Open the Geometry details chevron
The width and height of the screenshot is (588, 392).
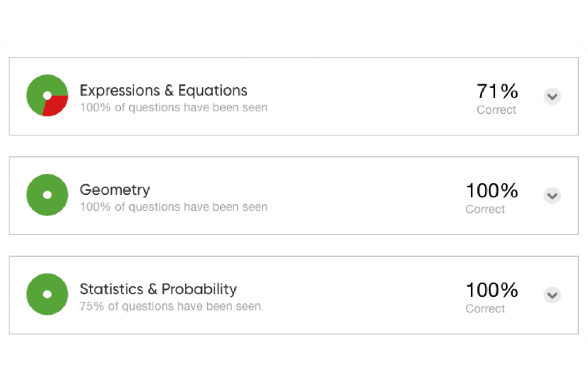(552, 196)
